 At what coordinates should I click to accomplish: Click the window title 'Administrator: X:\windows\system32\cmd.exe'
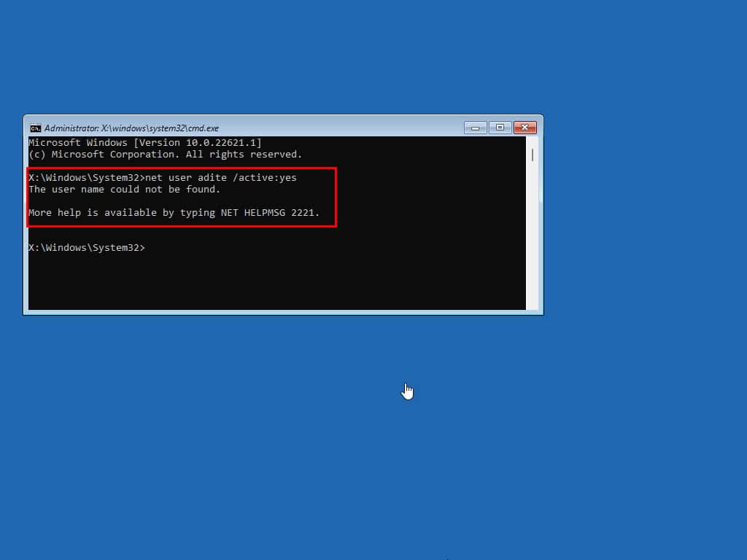[x=131, y=128]
